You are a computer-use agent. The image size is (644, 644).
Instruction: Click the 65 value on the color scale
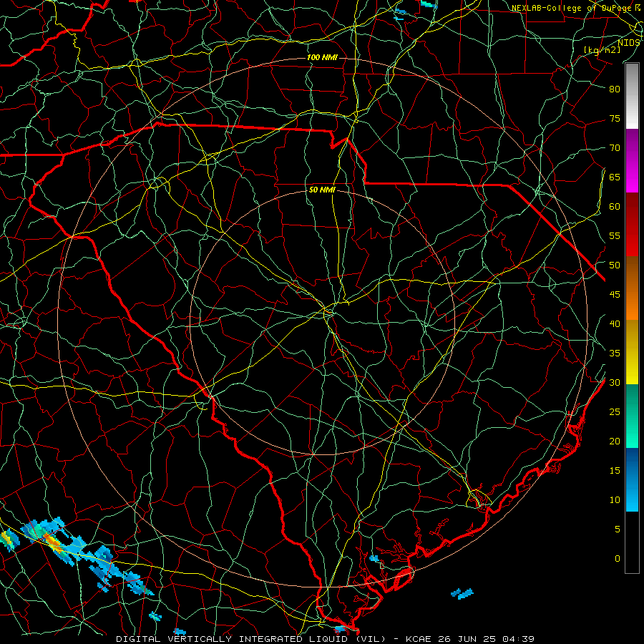[x=615, y=177]
